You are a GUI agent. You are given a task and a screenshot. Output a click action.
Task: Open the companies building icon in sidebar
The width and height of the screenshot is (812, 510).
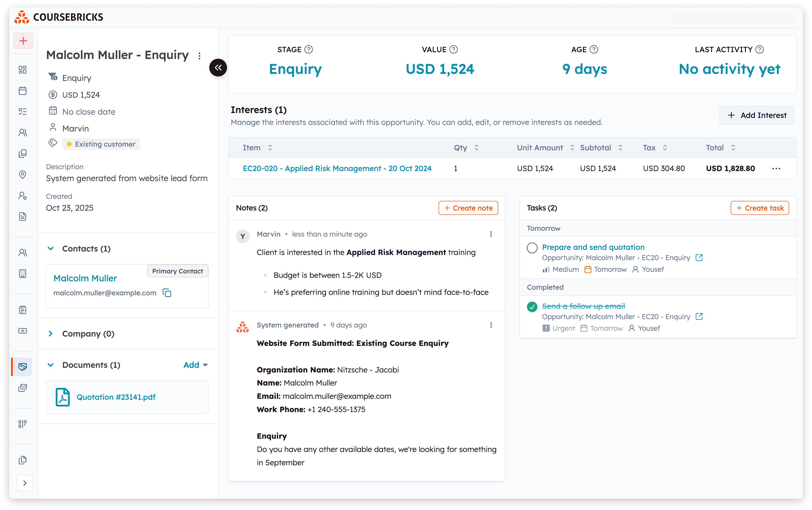click(23, 274)
